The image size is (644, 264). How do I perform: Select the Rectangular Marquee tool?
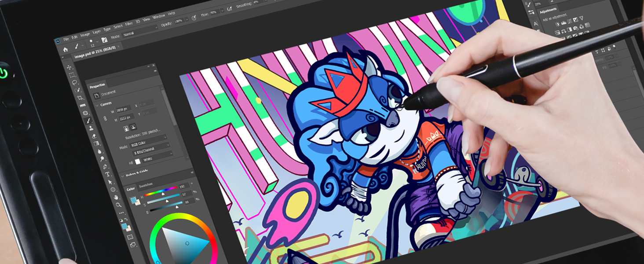pos(72,75)
